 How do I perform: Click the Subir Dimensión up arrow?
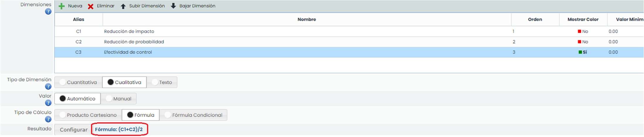pyautogui.click(x=123, y=6)
